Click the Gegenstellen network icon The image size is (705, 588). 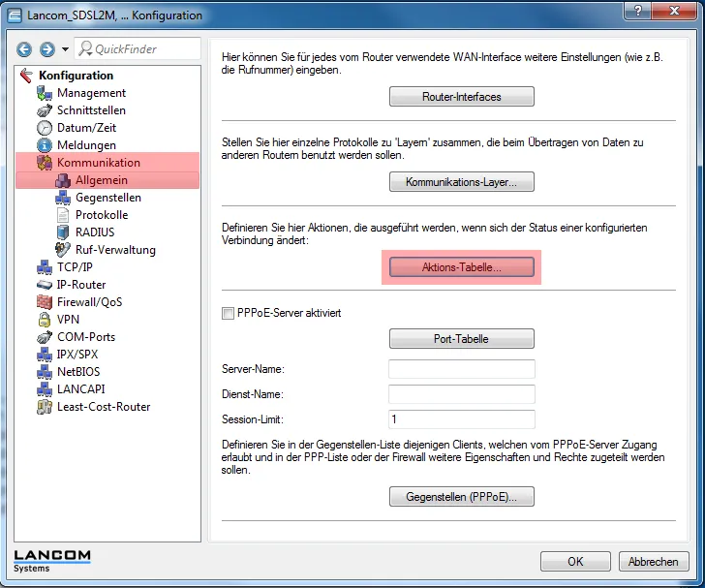[x=63, y=198]
